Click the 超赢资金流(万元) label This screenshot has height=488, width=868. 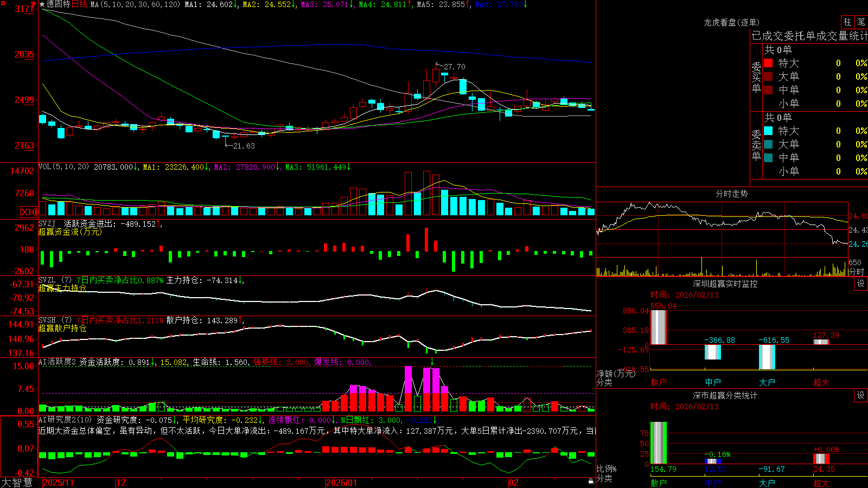coord(70,232)
